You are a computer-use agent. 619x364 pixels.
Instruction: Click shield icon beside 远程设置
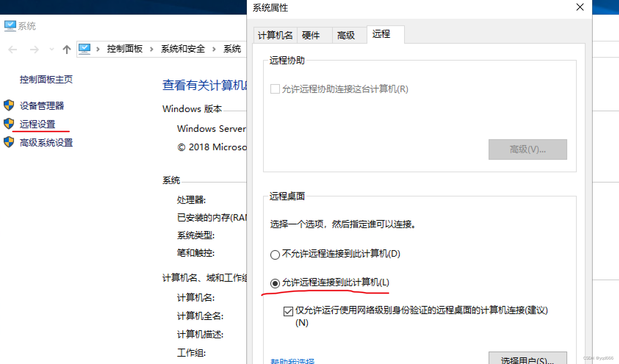coord(9,123)
